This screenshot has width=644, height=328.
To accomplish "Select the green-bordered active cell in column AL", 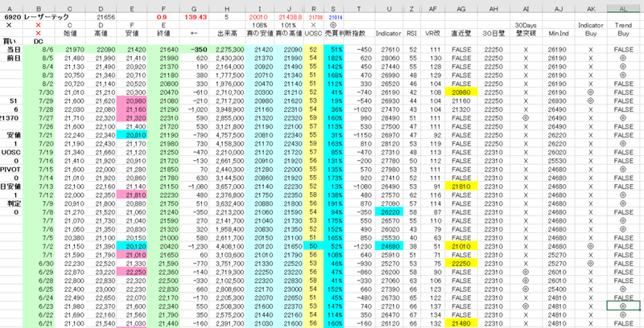I will (x=623, y=305).
